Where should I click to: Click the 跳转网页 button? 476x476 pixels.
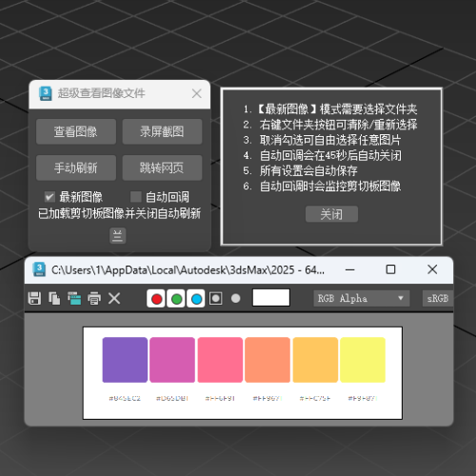(162, 168)
